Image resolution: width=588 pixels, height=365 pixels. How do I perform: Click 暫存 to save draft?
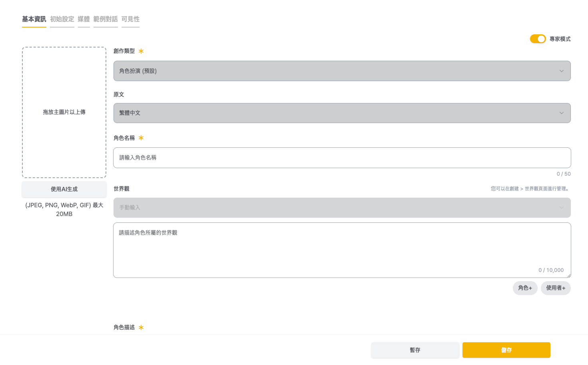[415, 350]
